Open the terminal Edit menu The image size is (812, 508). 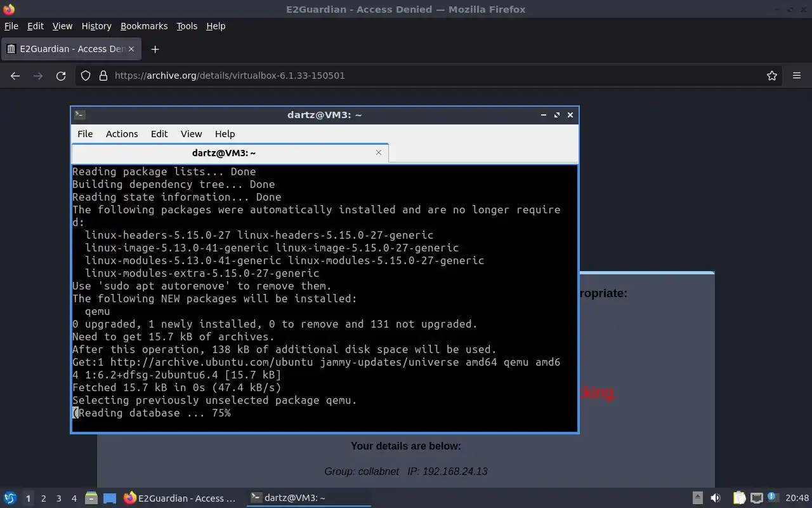[x=159, y=134]
